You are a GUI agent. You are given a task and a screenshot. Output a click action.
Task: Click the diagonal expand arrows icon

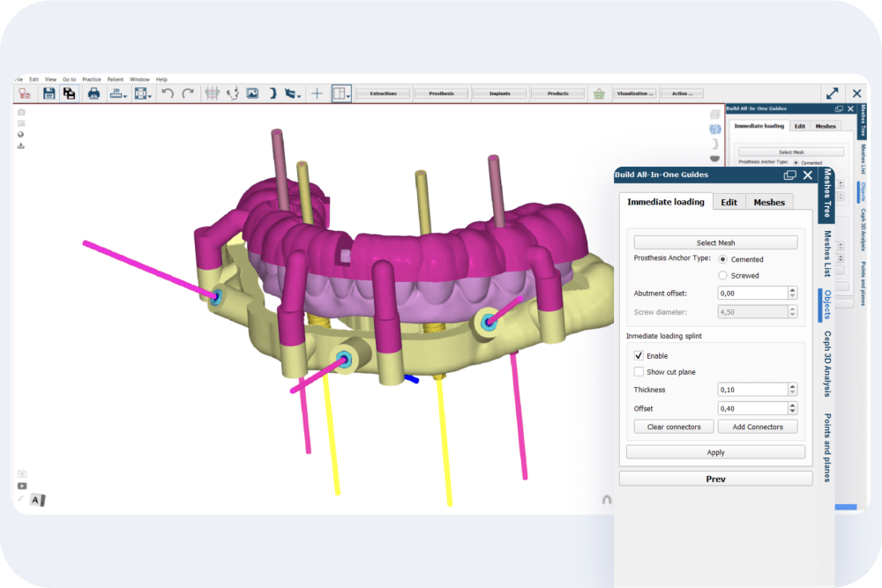[832, 93]
